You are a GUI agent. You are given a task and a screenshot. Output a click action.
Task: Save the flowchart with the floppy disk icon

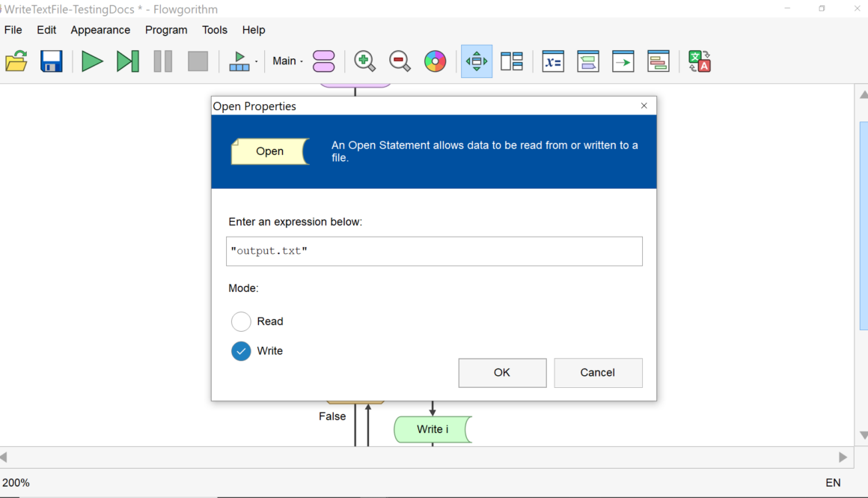pos(52,61)
